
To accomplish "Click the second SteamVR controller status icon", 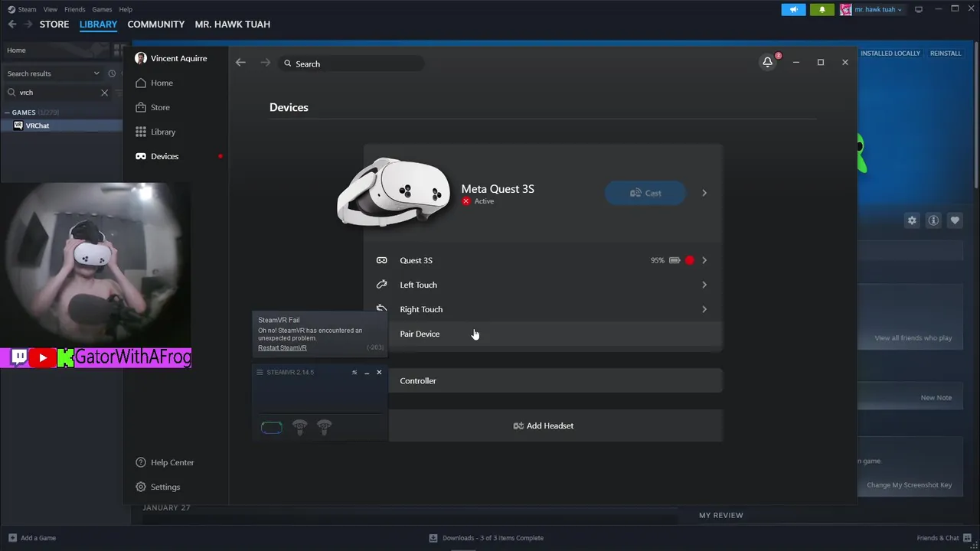I will [x=325, y=427].
